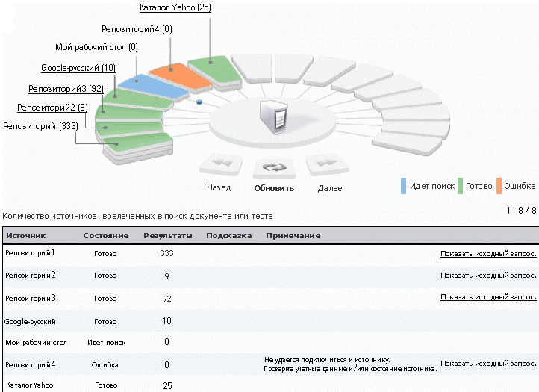Sort by the Результаты column header
Image resolution: width=539 pixels, height=392 pixels.
point(168,236)
